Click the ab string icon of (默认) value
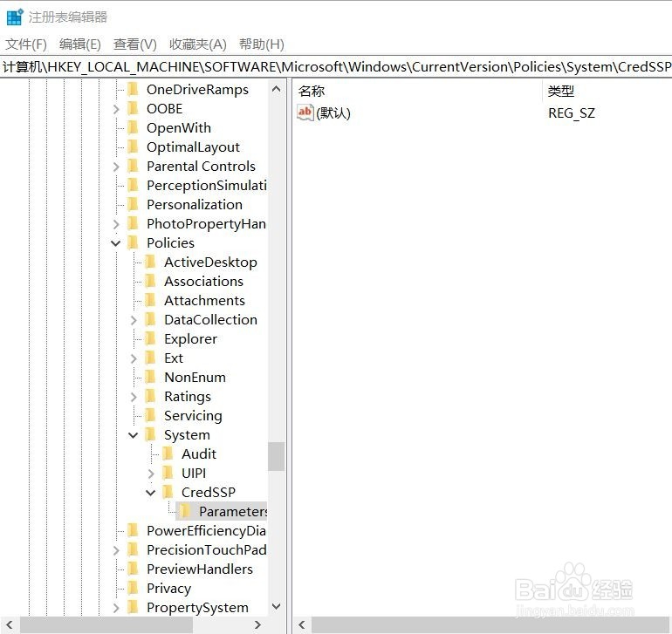Screen dimensions: 672x634 tap(305, 112)
